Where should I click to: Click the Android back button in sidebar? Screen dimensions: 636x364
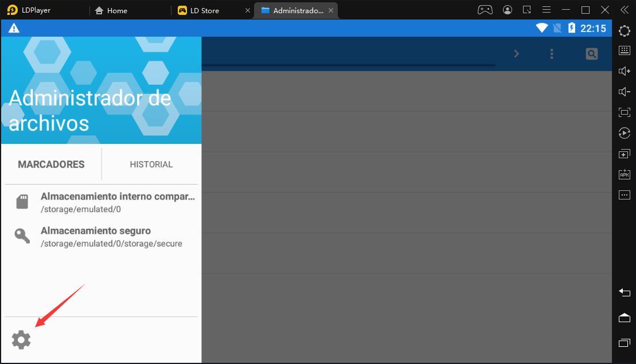[625, 292]
